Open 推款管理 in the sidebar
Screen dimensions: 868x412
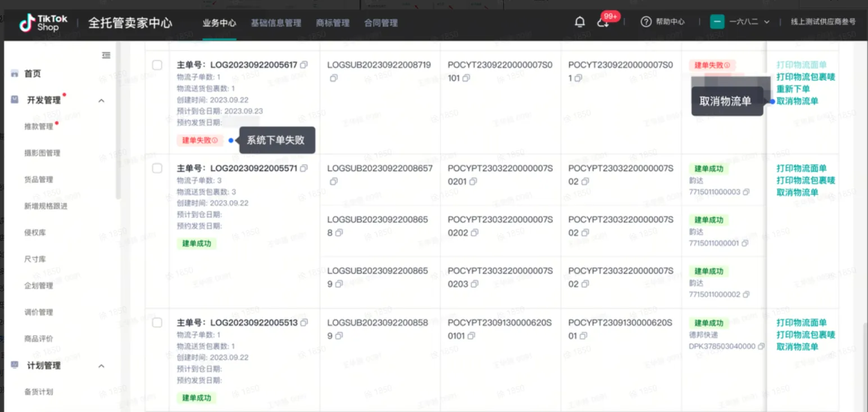point(39,126)
